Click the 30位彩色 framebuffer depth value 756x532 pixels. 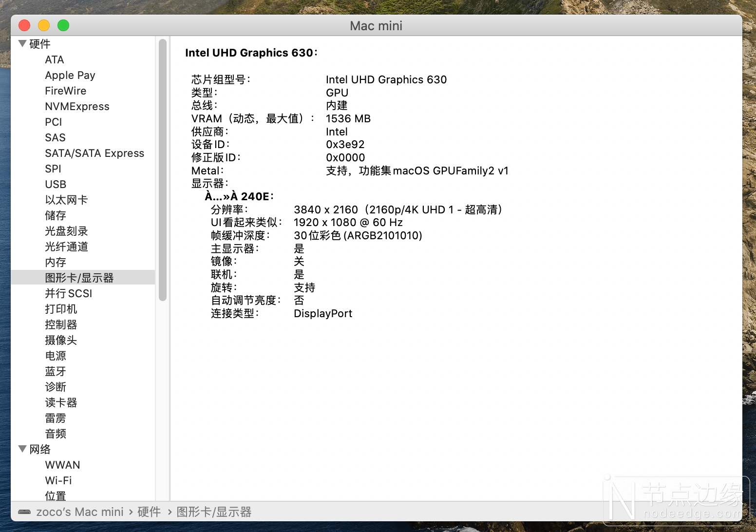pyautogui.click(x=358, y=236)
